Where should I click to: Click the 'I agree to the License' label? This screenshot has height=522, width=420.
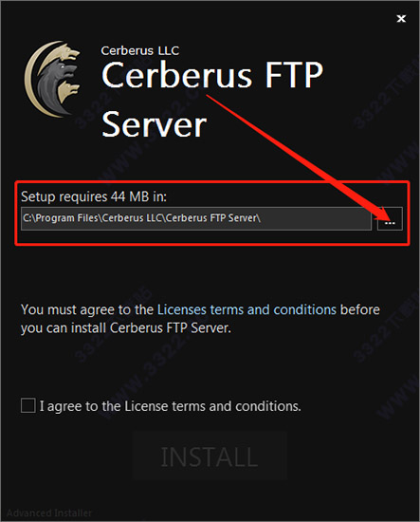171,406
